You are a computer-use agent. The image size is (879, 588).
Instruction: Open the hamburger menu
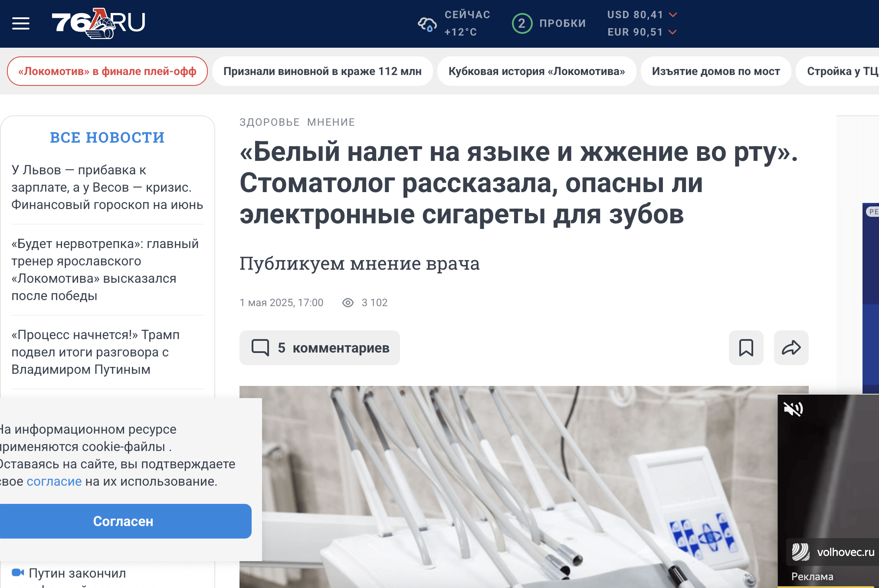[x=21, y=23]
